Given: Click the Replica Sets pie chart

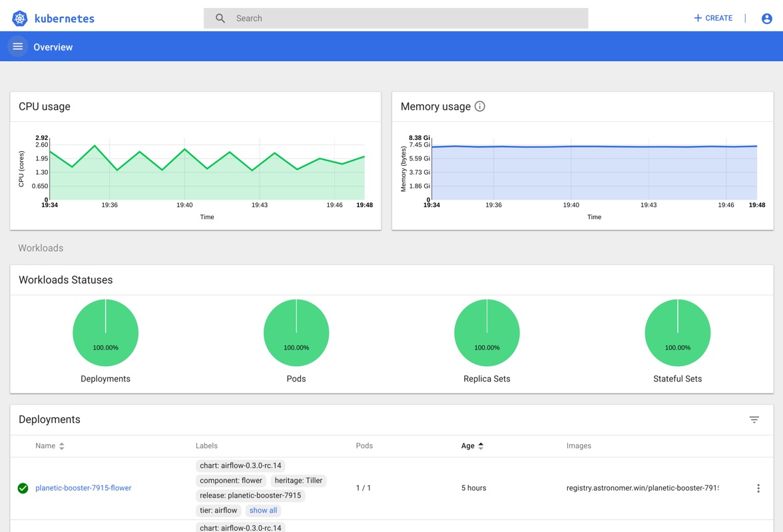Looking at the screenshot, I should [x=487, y=332].
